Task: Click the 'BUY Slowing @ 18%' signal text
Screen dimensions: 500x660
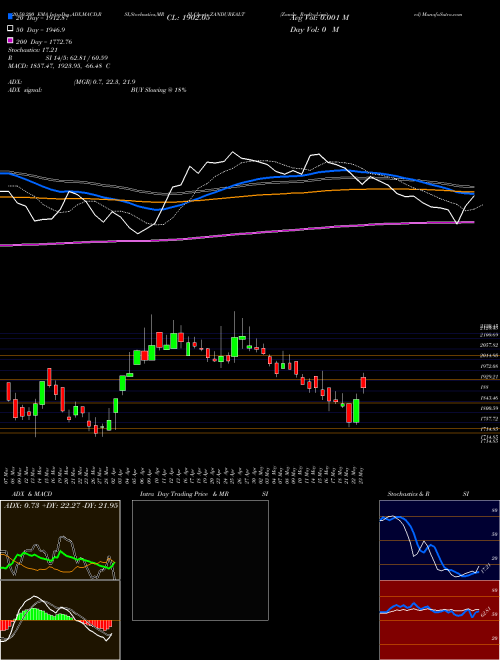Action: 159,90
